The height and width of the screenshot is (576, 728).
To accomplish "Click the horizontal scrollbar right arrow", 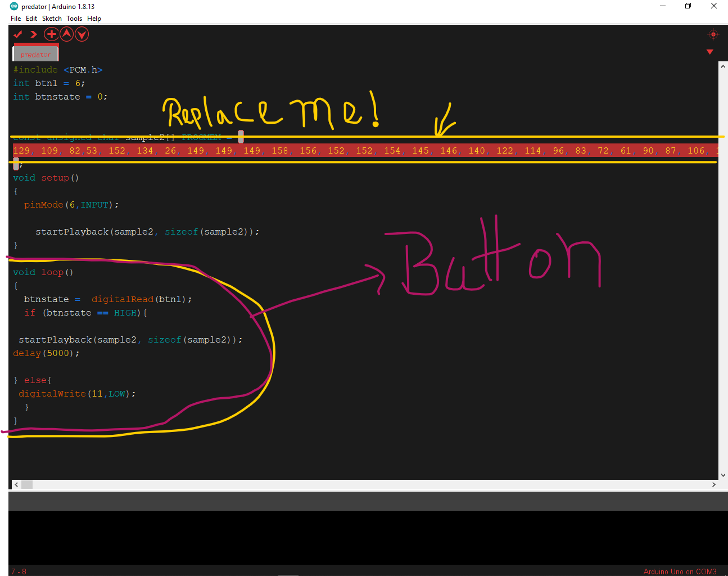I will (x=714, y=484).
